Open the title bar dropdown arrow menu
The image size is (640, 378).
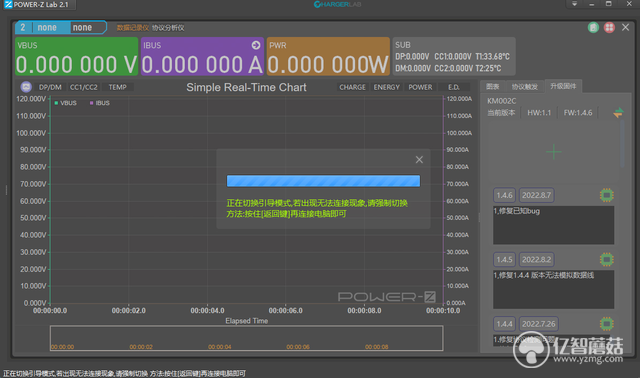(x=574, y=4)
